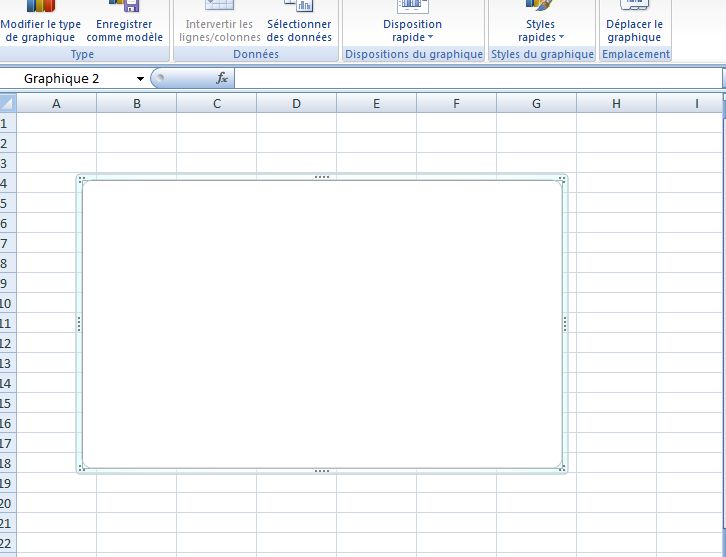Open the Name Box dropdown arrow
The height and width of the screenshot is (557, 726).
[139, 78]
